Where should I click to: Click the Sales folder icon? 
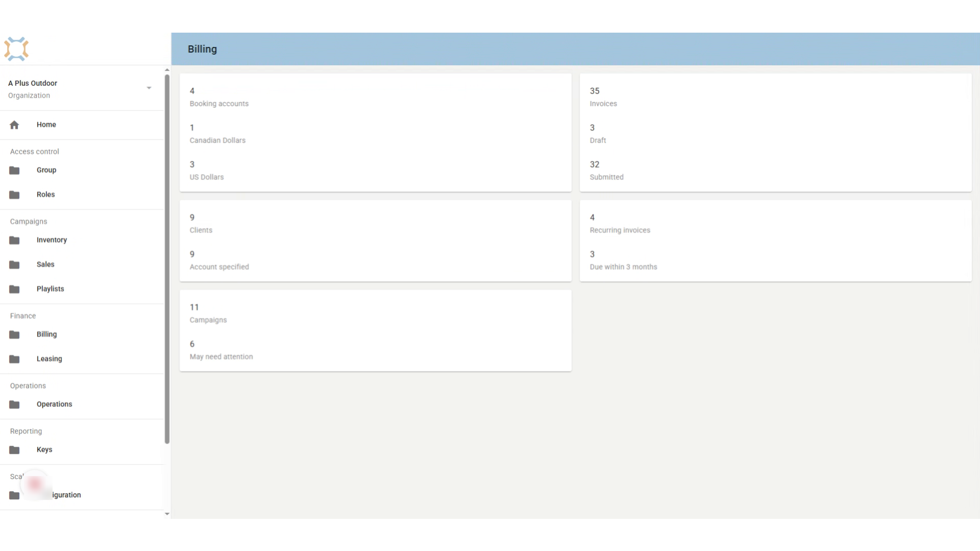[14, 265]
